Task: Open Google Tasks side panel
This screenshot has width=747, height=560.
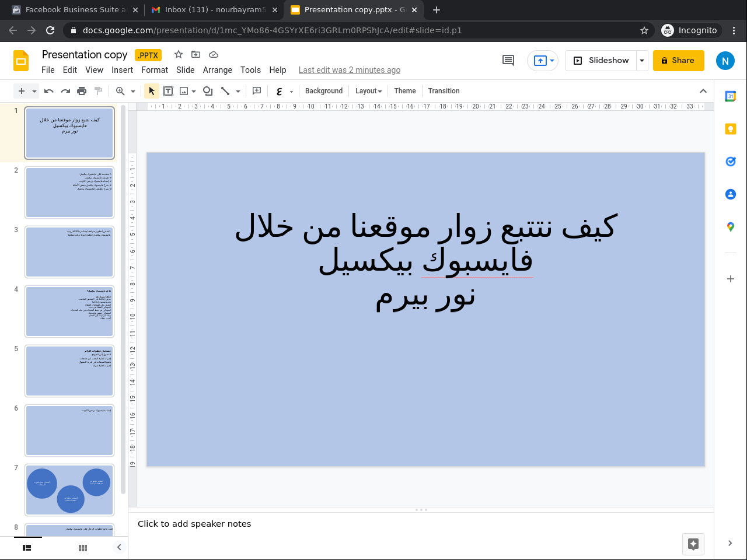Action: point(731,162)
